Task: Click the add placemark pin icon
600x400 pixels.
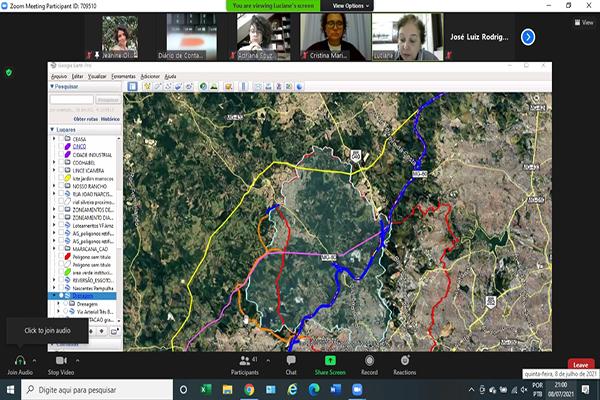Action: click(x=147, y=87)
